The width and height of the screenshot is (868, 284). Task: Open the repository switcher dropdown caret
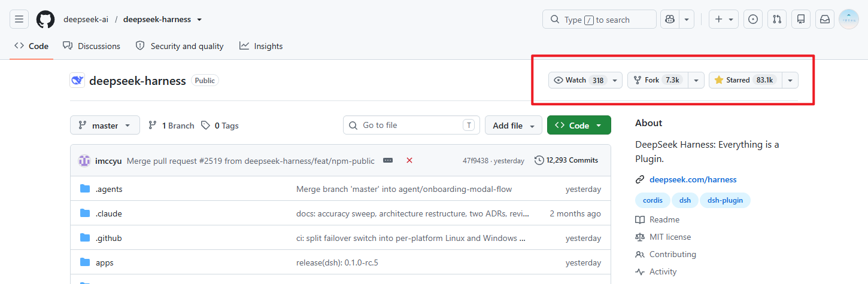(x=199, y=19)
